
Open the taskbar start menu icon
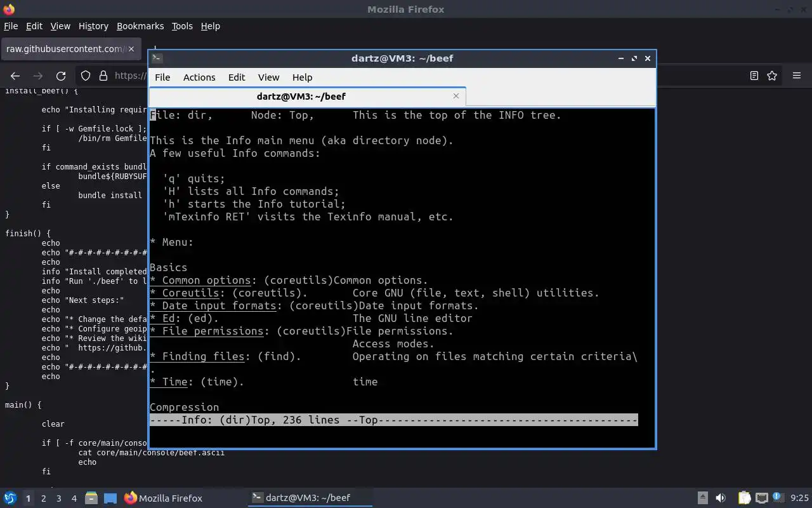(10, 498)
